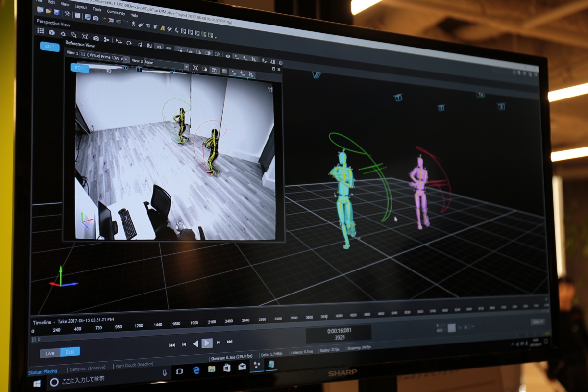This screenshot has width=588, height=392.
Task: Open the Layout menu
Action: (81, 7)
